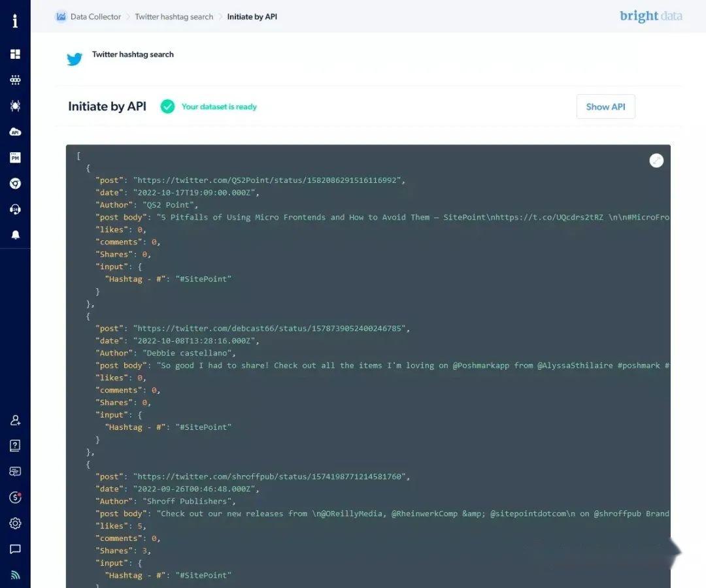
Task: Open the API cloud icon in the sidebar
Action: coord(15,132)
